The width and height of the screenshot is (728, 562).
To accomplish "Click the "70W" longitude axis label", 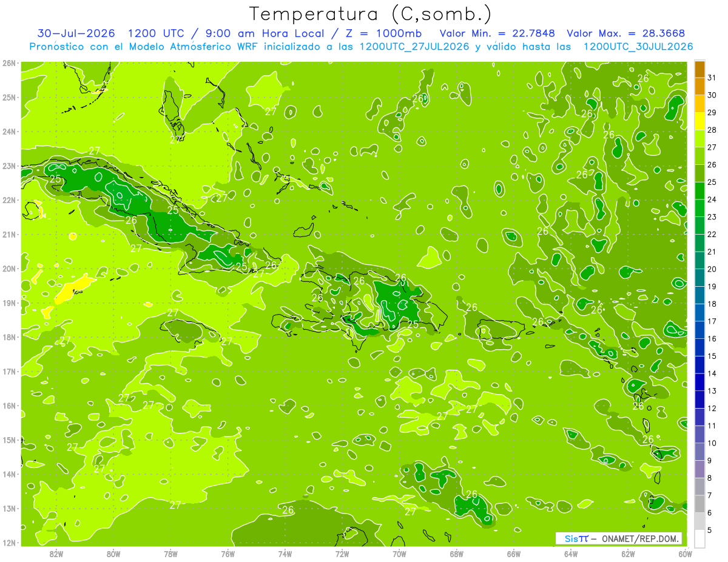I will (x=399, y=554).
